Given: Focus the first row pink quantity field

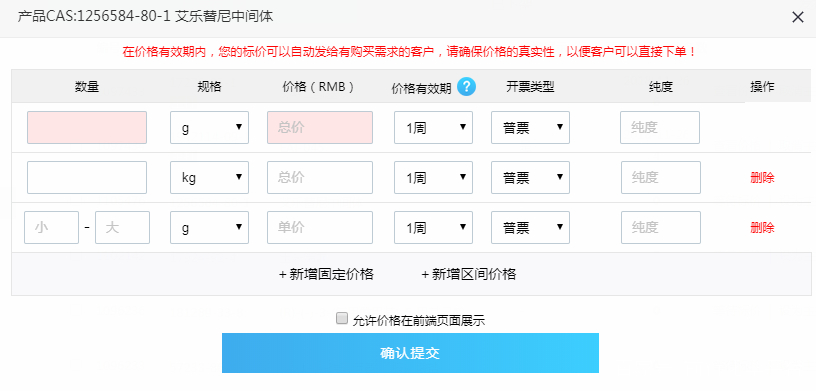Looking at the screenshot, I should (x=87, y=128).
